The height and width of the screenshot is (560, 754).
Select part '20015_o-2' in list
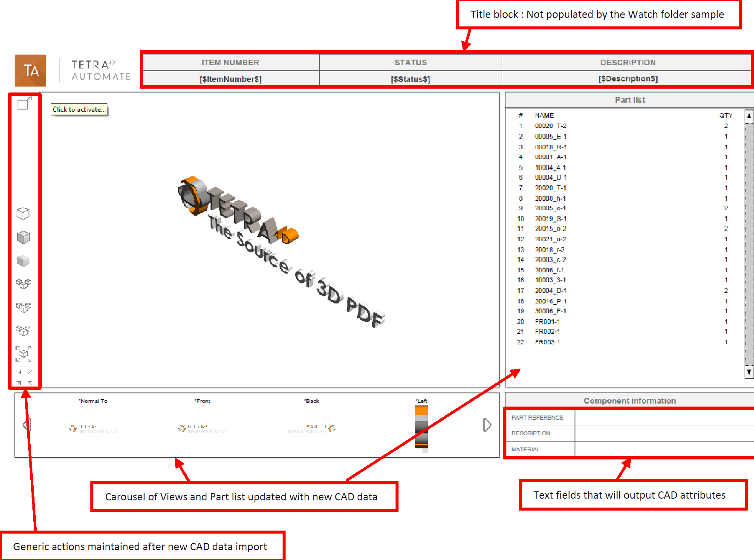pyautogui.click(x=550, y=228)
